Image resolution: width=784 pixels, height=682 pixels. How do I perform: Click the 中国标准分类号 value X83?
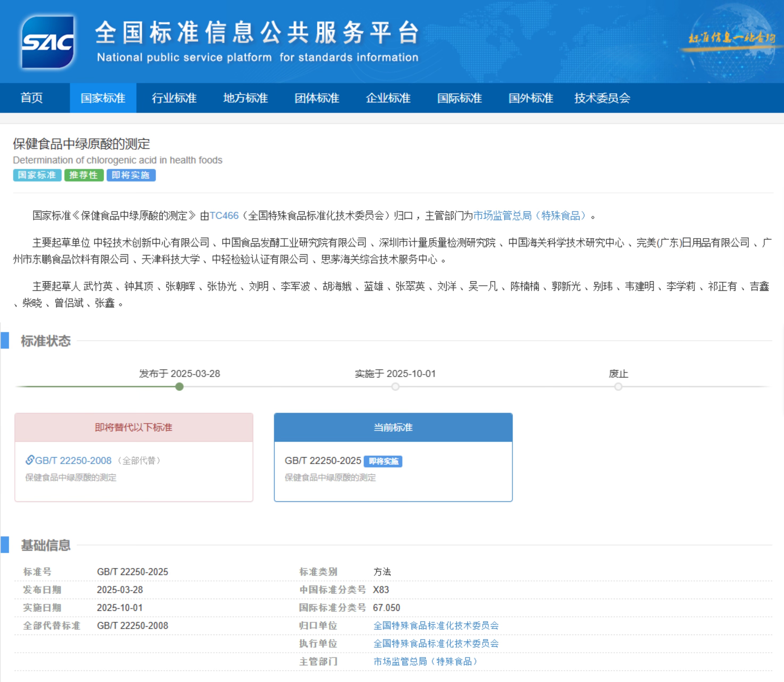pyautogui.click(x=381, y=589)
